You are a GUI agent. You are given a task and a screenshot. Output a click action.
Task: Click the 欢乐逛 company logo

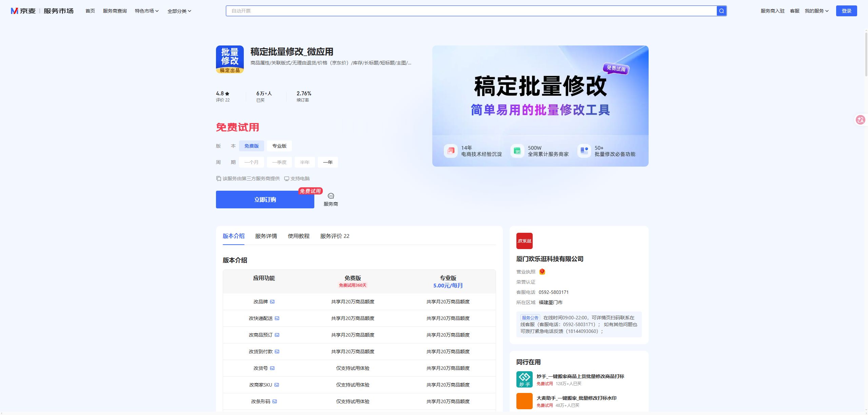525,241
